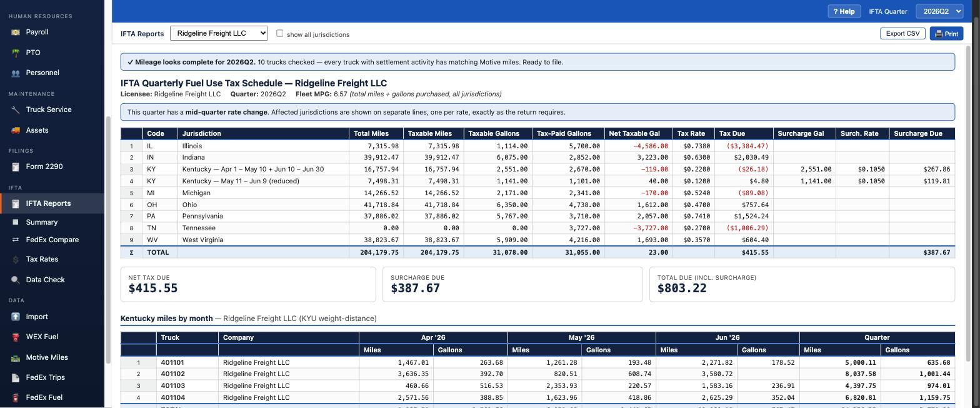Screen dimensions: 980x408
Task: Click truck 401103 in Kentucky table
Action: (172, 385)
